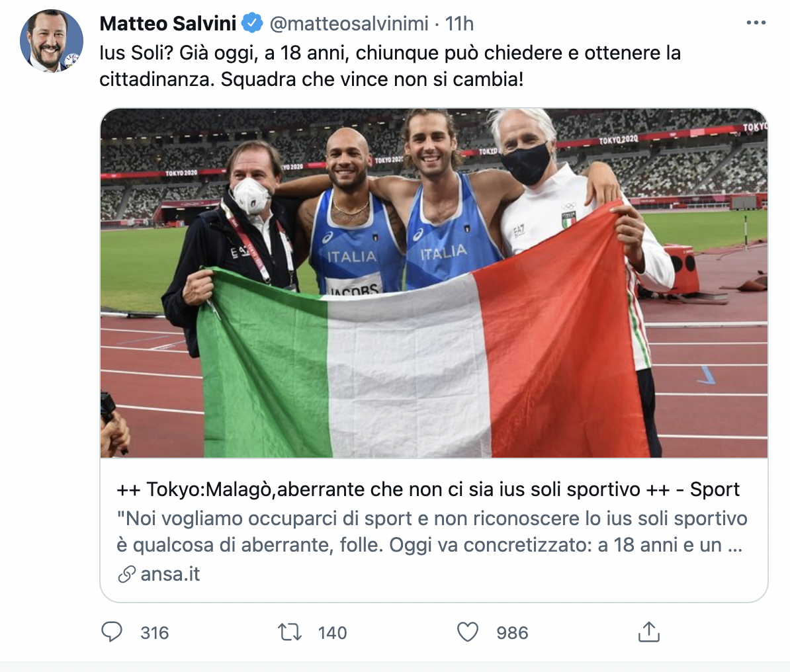Like the tweet with the heart icon
Screen dimensions: 790x672
(468, 632)
